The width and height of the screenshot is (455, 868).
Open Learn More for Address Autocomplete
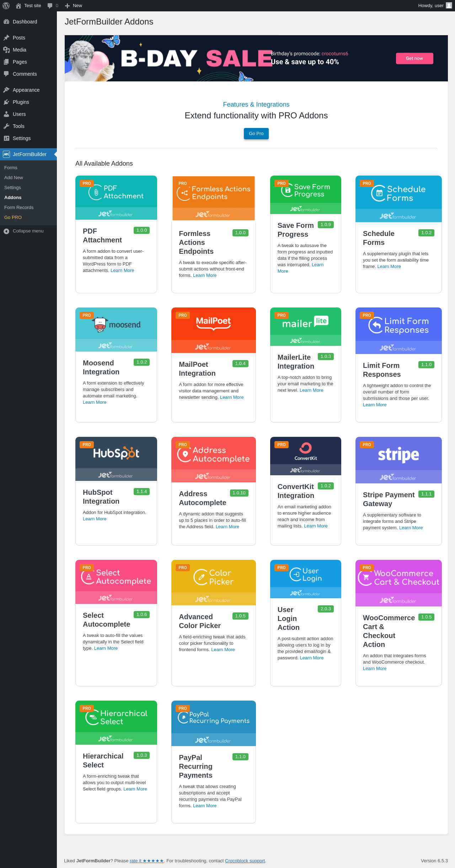(x=227, y=527)
